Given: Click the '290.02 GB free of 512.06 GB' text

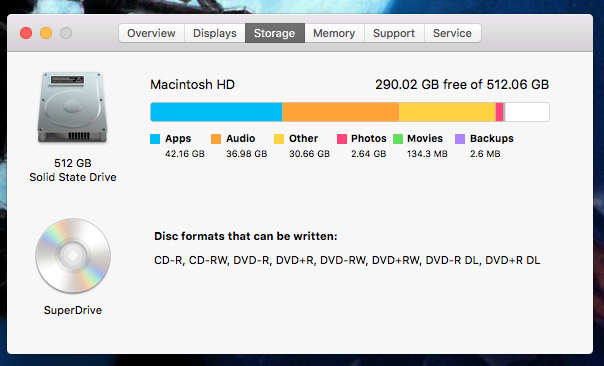Looking at the screenshot, I should coord(462,84).
